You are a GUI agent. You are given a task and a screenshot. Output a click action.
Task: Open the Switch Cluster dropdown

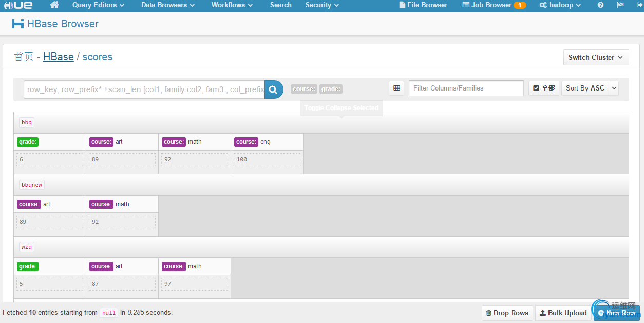[x=596, y=57]
